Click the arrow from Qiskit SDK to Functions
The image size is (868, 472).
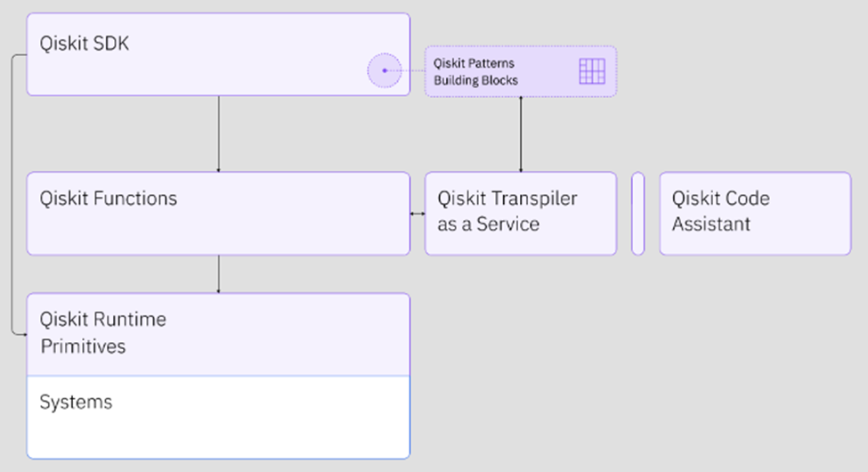pos(218,134)
